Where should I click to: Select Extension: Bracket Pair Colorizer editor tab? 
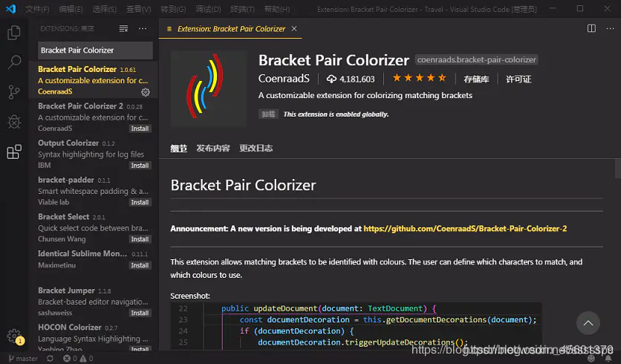pyautogui.click(x=230, y=28)
